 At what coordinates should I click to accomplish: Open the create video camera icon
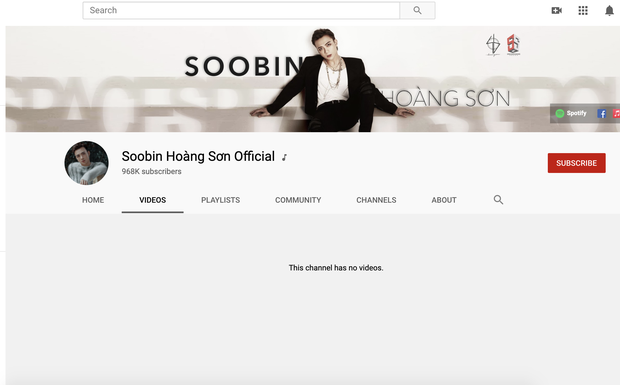tap(556, 11)
